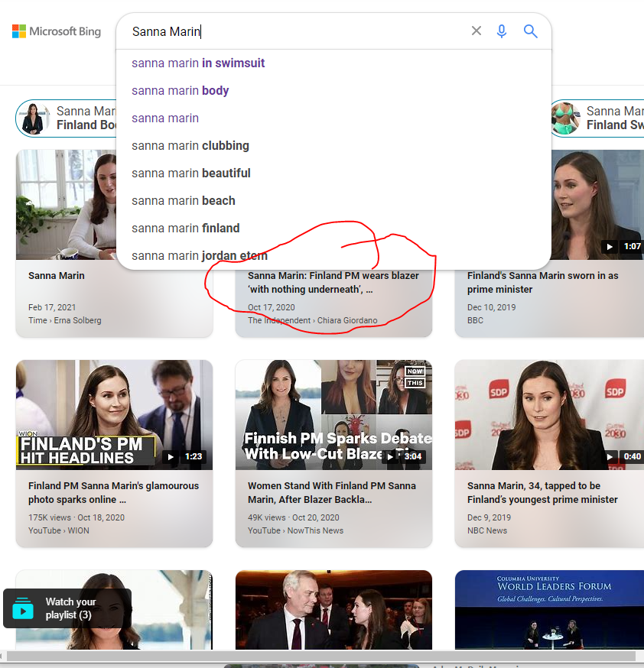This screenshot has height=668, width=644.
Task: Click the "YouTube › NowThis News" source text
Action: (x=295, y=530)
